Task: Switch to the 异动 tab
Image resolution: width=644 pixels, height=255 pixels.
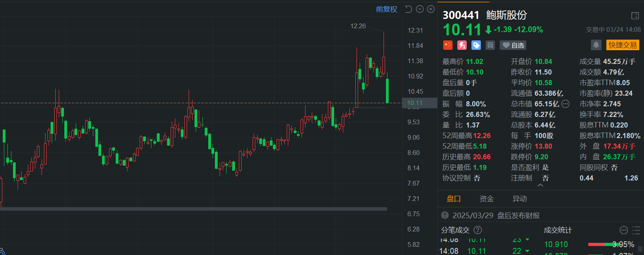Action: 520,199
